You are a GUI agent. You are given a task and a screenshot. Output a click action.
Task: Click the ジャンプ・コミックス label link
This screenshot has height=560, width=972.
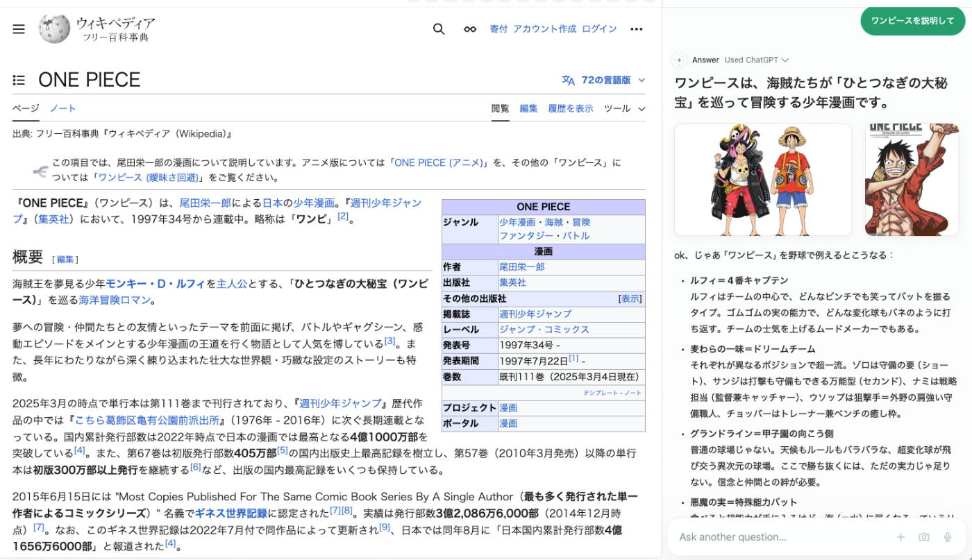544,330
